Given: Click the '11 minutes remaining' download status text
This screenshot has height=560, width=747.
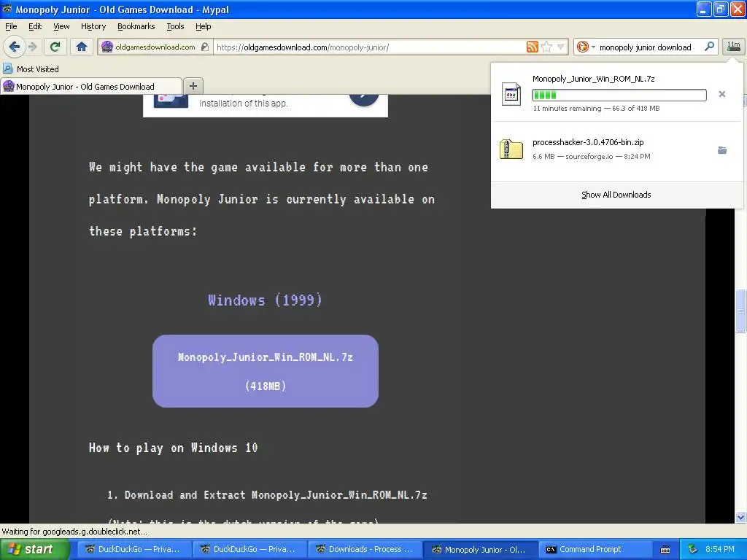Looking at the screenshot, I should click(x=567, y=108).
